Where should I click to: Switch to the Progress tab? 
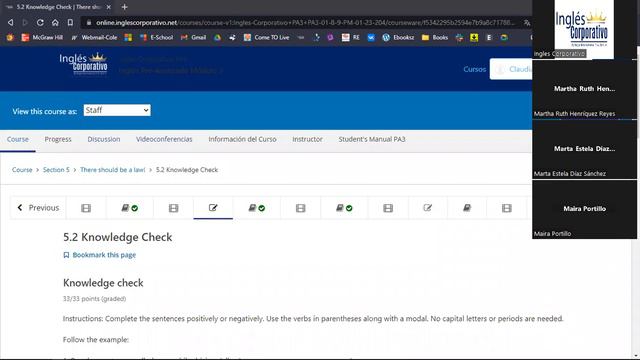[58, 139]
